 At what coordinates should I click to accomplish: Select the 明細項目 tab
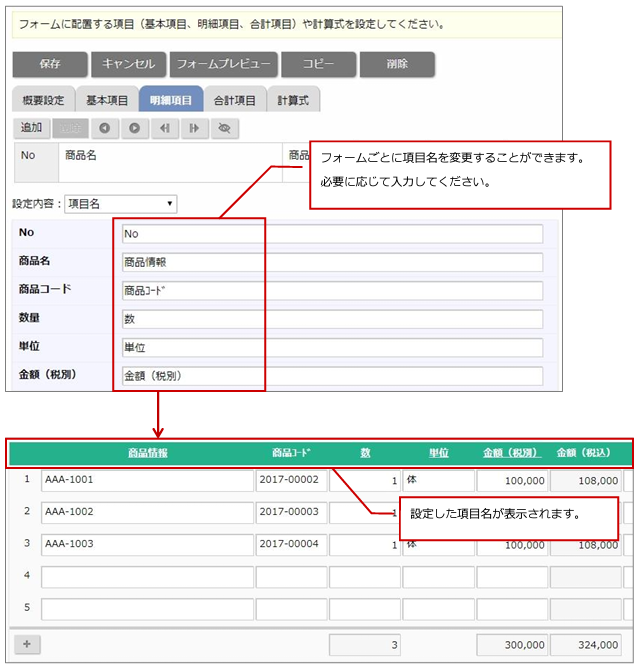pyautogui.click(x=171, y=100)
